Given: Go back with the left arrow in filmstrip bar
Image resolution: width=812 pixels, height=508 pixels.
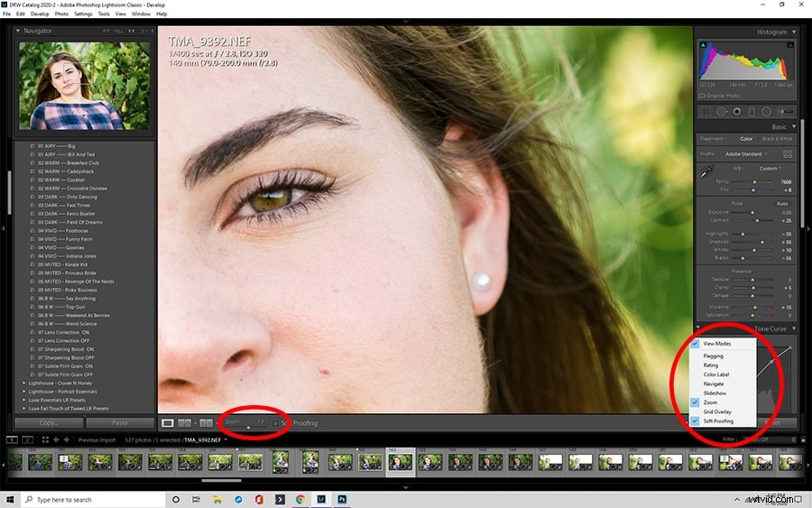Looking at the screenshot, I should click(x=56, y=439).
